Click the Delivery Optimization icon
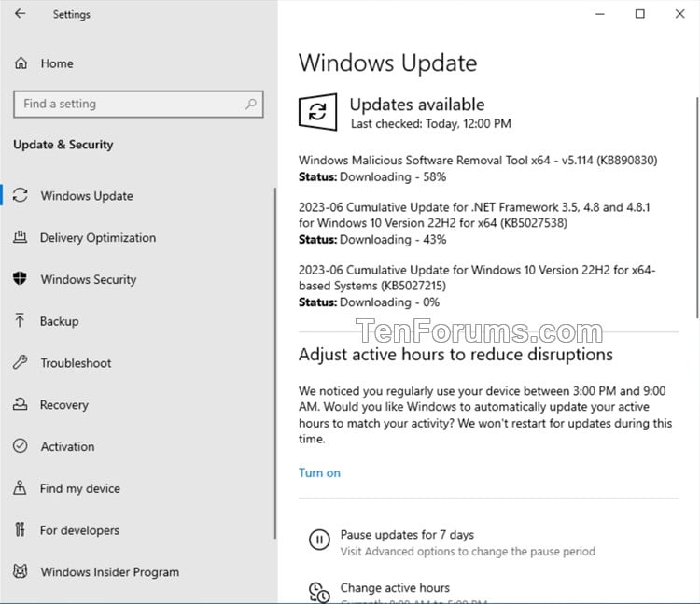This screenshot has height=604, width=700. click(21, 237)
